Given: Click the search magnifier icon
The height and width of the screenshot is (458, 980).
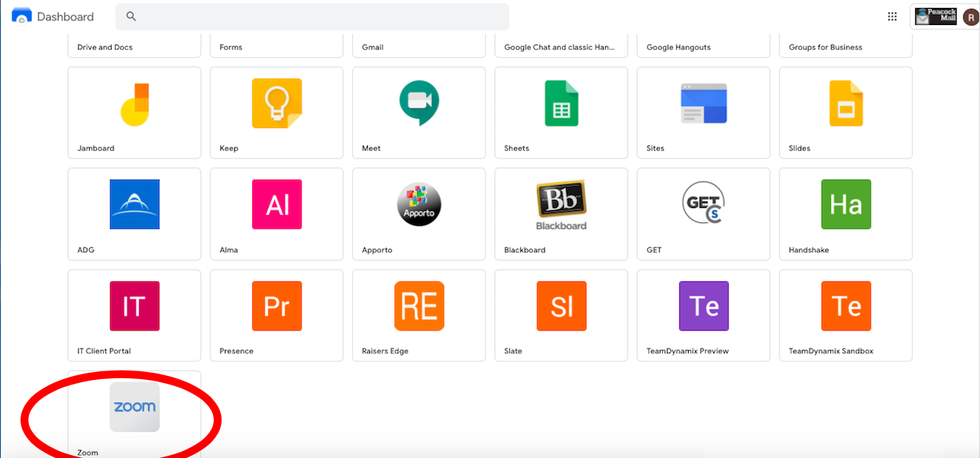Looking at the screenshot, I should (x=131, y=16).
